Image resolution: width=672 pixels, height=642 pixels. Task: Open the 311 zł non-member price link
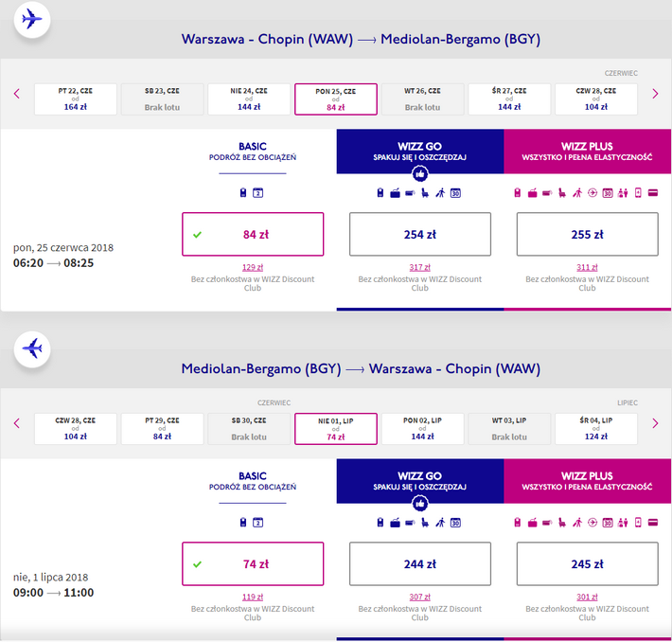(587, 267)
